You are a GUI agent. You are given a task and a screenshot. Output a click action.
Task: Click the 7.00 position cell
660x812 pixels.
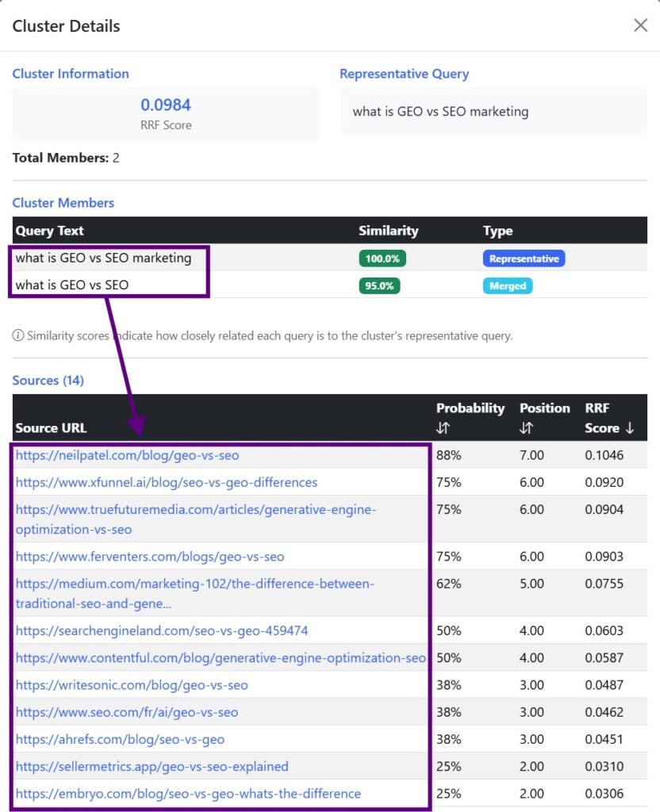pos(531,455)
